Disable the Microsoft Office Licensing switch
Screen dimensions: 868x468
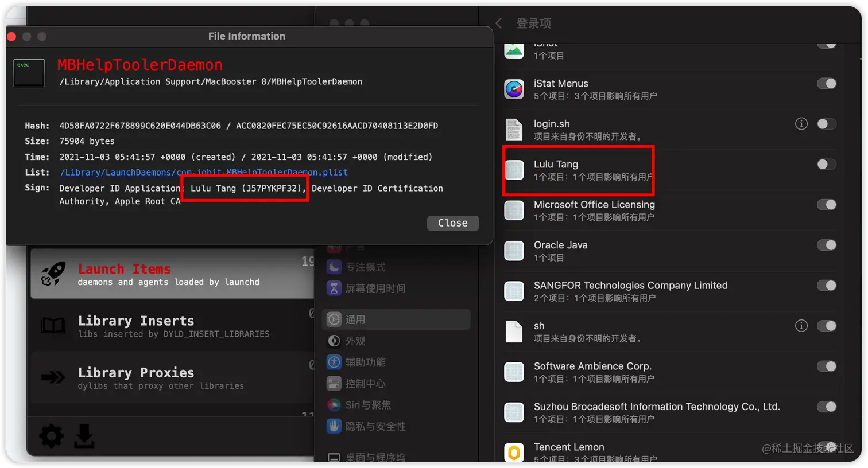pyautogui.click(x=827, y=205)
